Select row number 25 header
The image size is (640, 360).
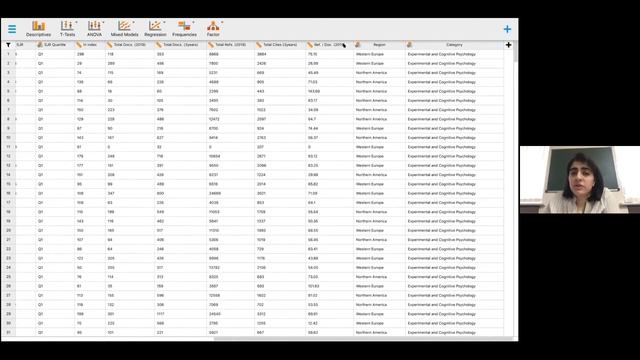coord(8,277)
